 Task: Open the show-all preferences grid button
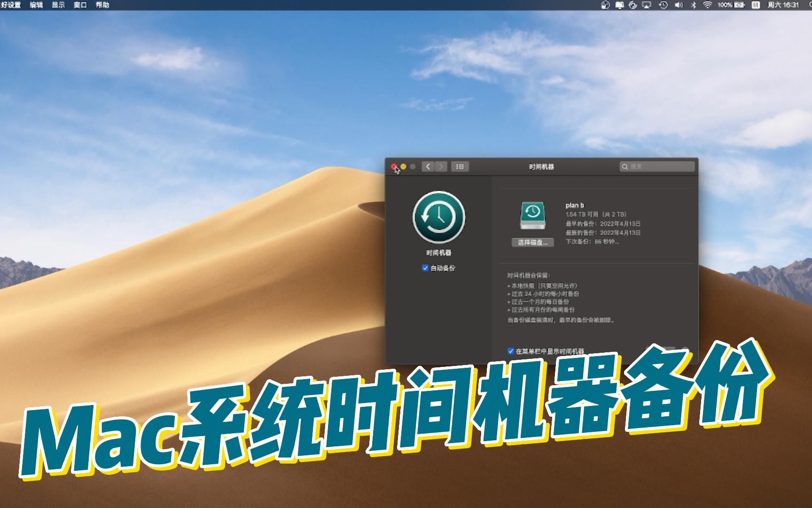click(460, 167)
